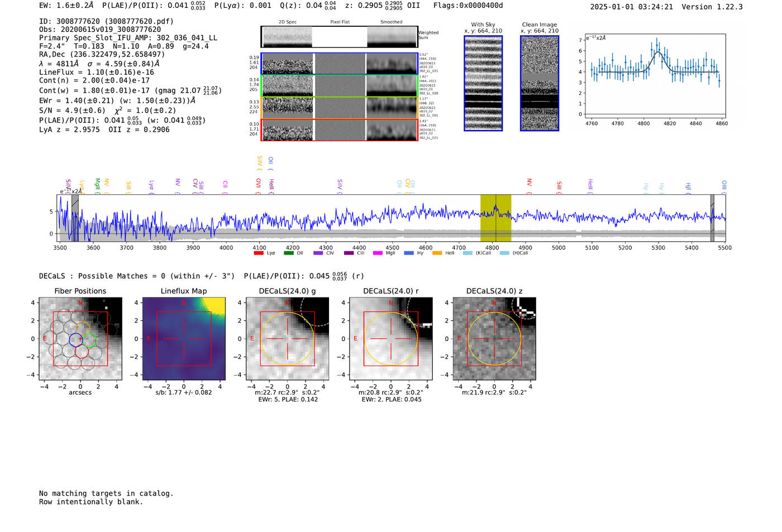782x532 pixels.
Task: Open the Lineflux Map image
Action: pos(184,339)
